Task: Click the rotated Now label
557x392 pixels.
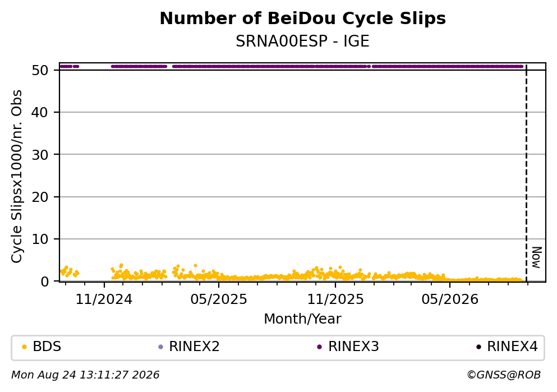Action: click(x=537, y=257)
